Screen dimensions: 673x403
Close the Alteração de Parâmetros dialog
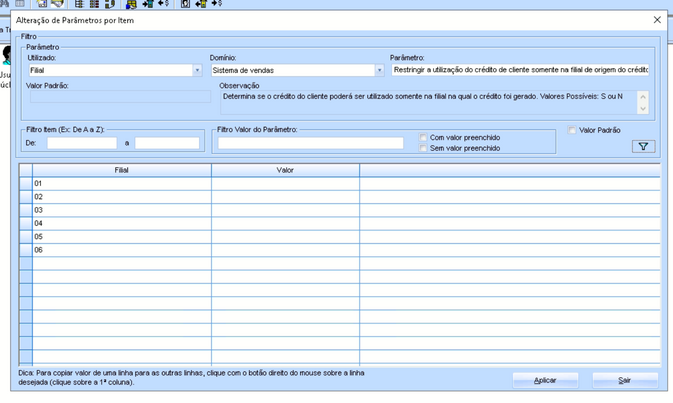pos(657,20)
